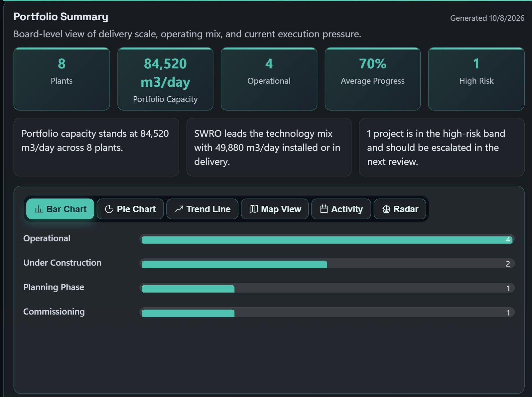The image size is (532, 397).
Task: Open the 1 High Risk card
Action: point(476,79)
